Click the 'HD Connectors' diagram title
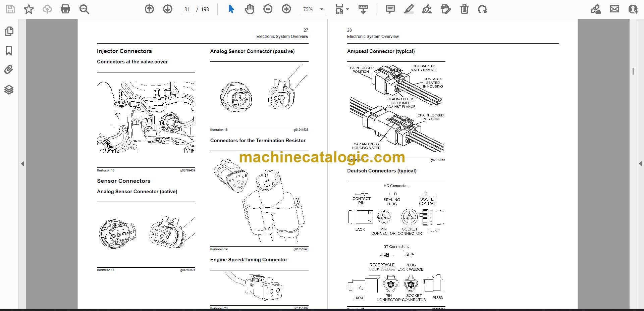This screenshot has height=311, width=644. [x=396, y=186]
